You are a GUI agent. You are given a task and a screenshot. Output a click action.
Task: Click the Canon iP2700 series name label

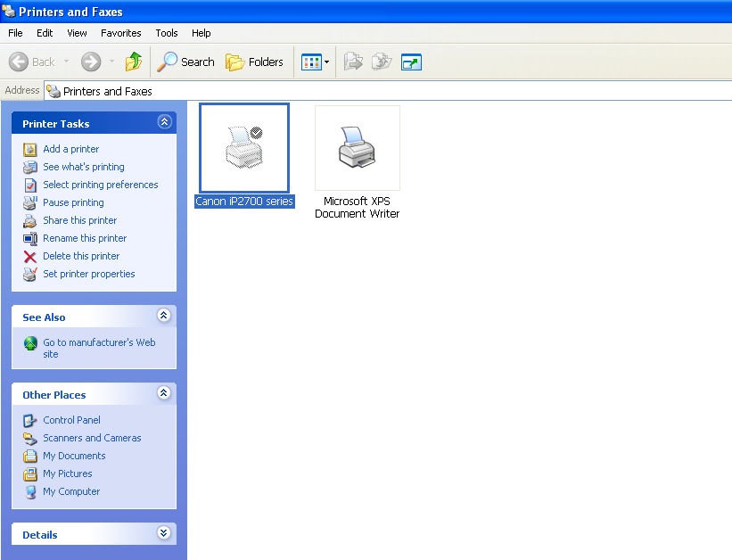click(244, 202)
